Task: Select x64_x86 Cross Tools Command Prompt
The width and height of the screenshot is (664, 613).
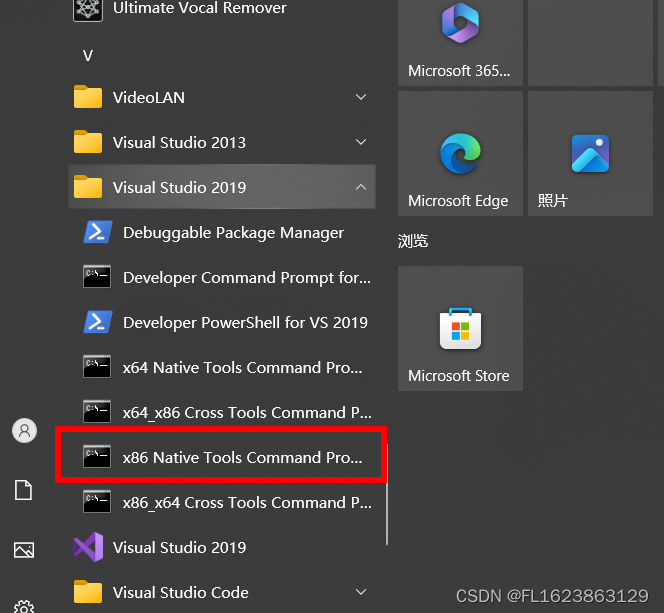Action: [221, 412]
